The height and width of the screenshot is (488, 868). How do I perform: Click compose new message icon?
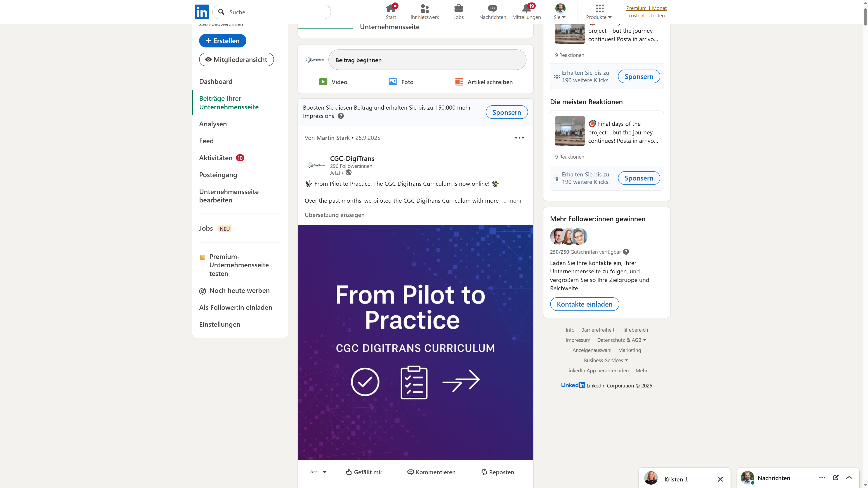(x=836, y=478)
